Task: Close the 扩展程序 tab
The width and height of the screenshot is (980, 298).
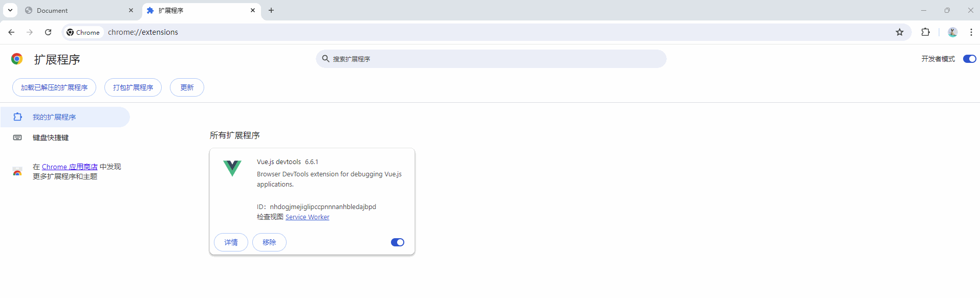Action: pos(253,10)
